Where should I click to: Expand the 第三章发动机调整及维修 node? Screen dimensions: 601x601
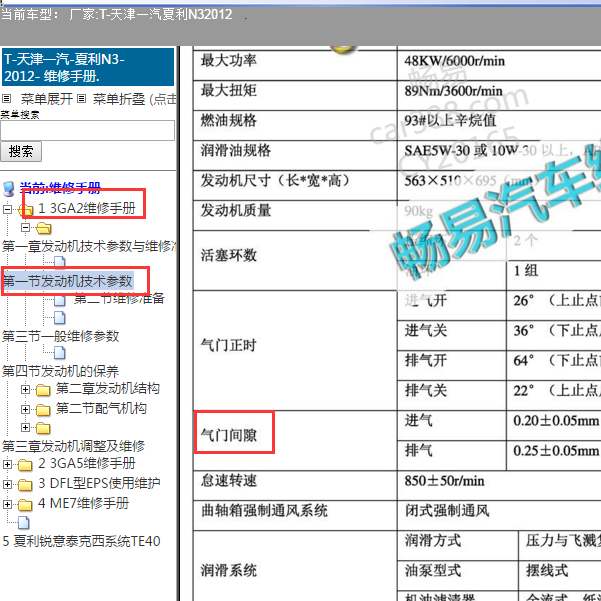coord(25,427)
